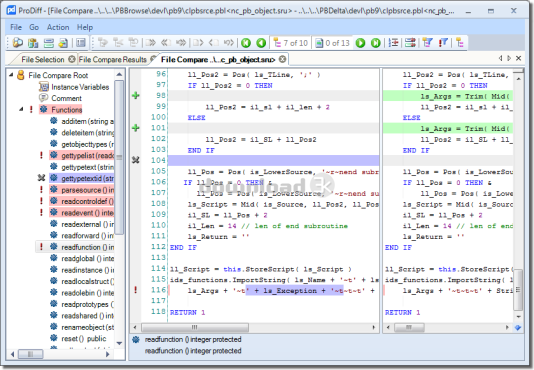Click the last tree hierarchy toolbar icon
The image size is (534, 370).
click(460, 43)
